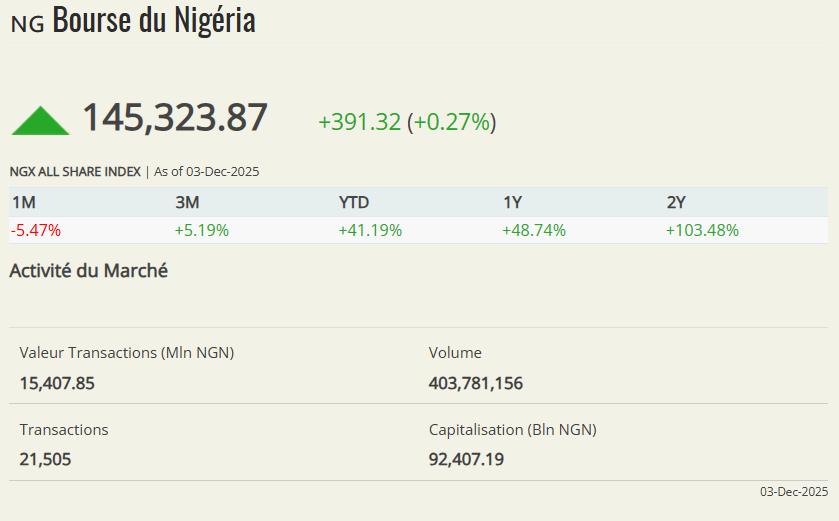
Task: Select the 403,781,156 volume figure
Action: coord(476,383)
